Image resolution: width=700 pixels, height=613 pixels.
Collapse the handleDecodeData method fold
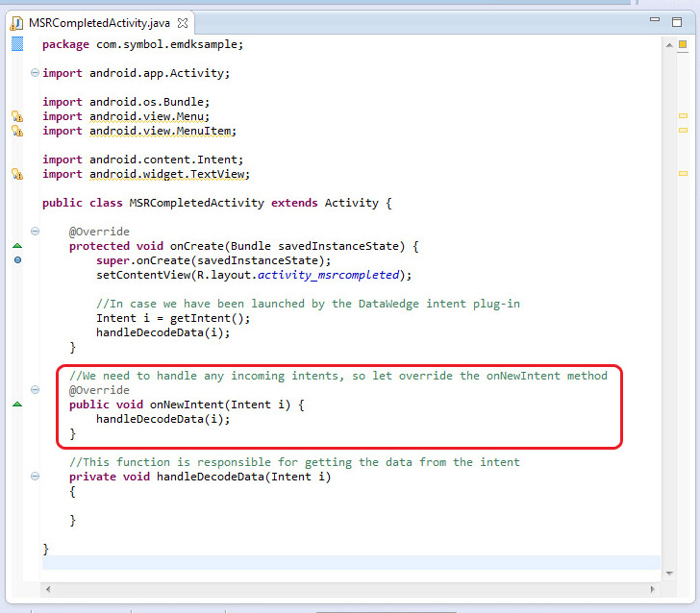(35, 477)
